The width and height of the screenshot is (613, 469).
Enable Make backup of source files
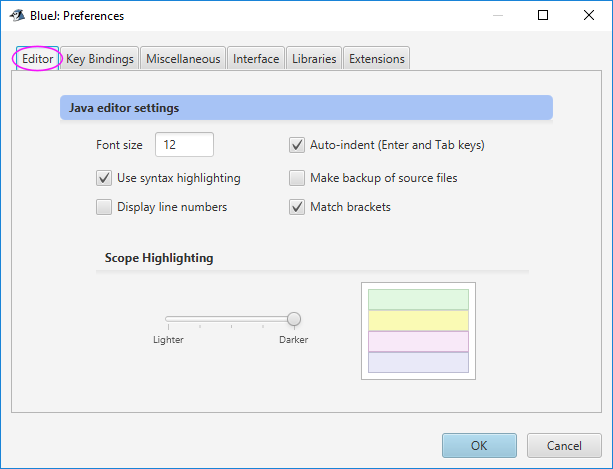click(x=297, y=178)
